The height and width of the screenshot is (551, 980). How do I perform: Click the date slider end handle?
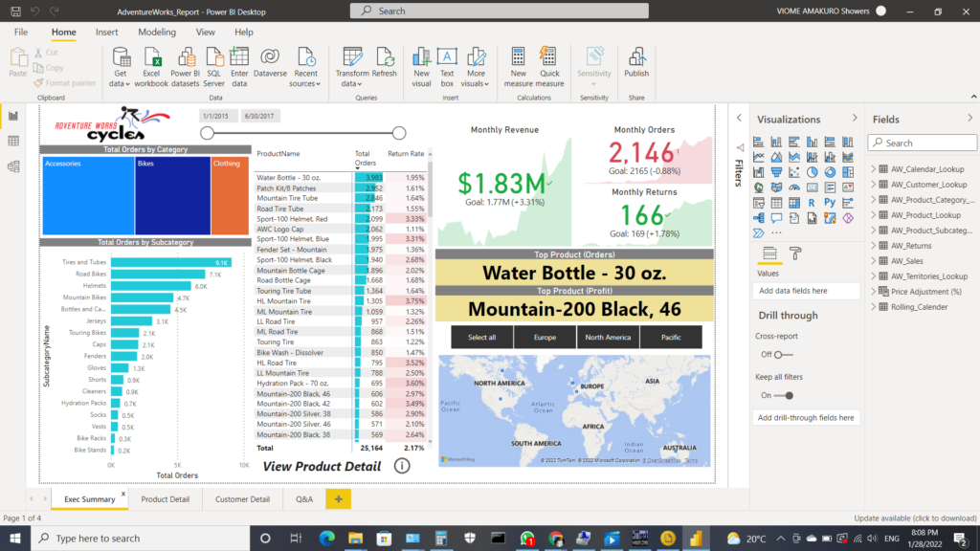tap(399, 132)
